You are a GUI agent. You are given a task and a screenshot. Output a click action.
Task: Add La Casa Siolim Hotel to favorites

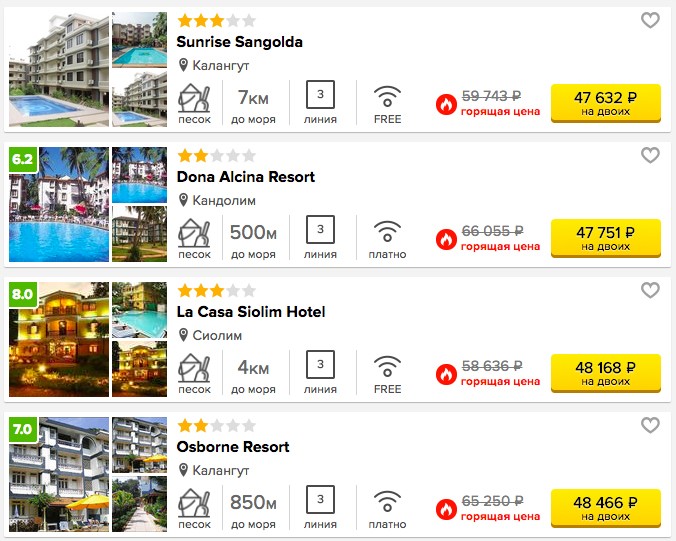tap(650, 290)
